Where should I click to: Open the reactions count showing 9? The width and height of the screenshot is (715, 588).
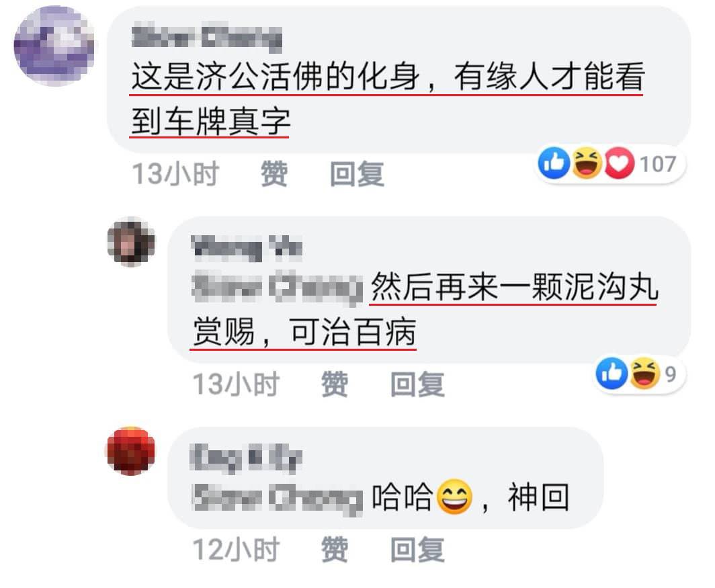pos(670,374)
